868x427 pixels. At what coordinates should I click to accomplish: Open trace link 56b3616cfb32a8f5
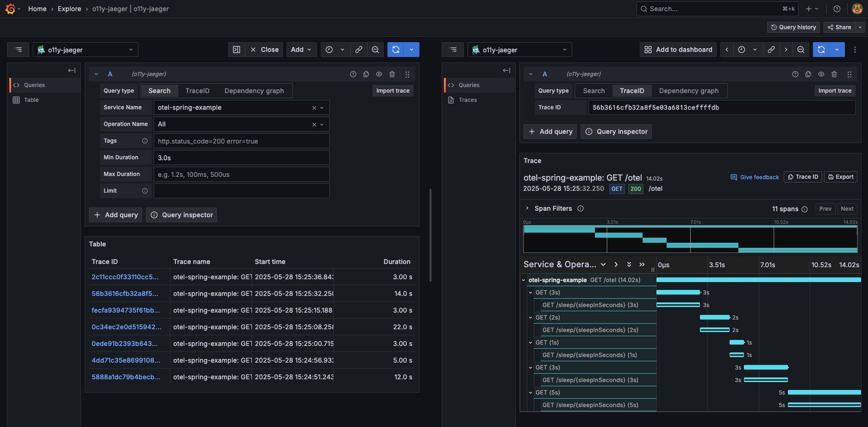tap(125, 294)
